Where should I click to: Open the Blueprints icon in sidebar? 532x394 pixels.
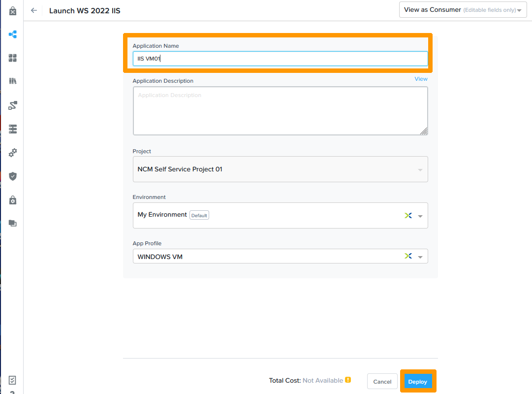13,34
